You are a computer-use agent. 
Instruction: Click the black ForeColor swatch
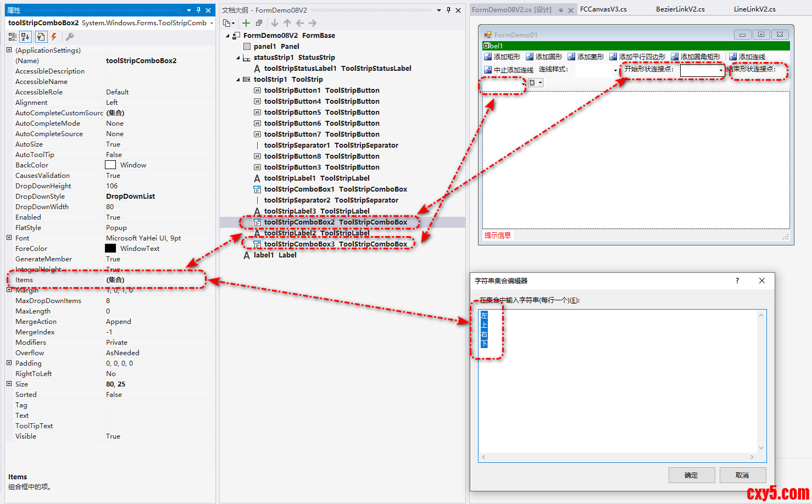point(110,248)
